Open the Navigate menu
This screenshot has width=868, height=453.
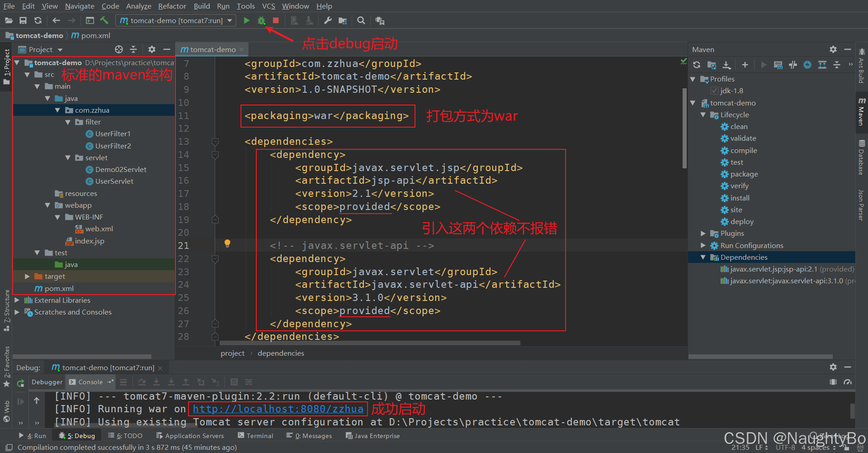(x=80, y=6)
